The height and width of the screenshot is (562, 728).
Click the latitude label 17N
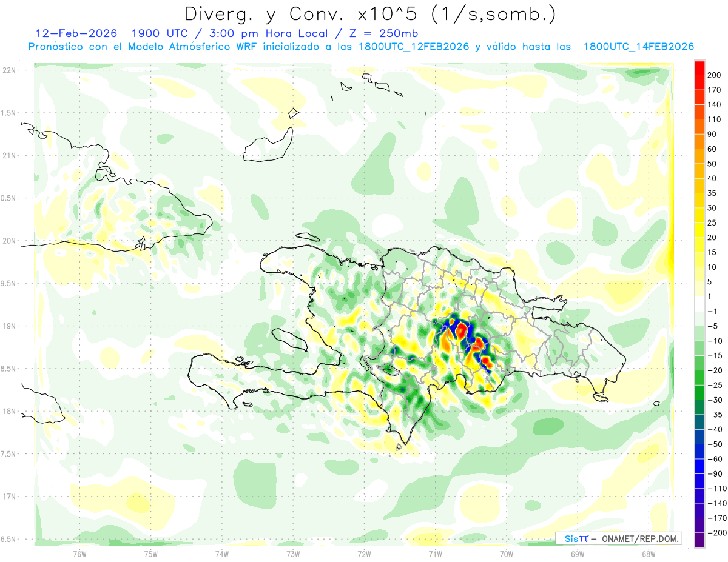(9, 497)
